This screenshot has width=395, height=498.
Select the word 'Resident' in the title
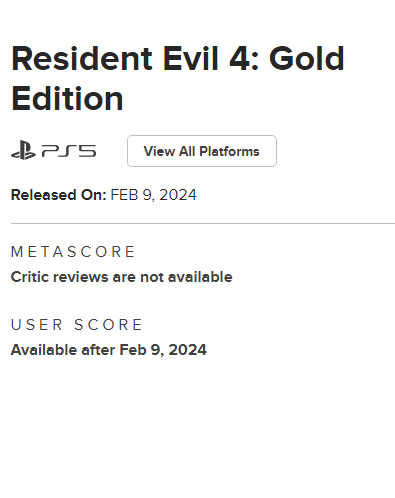82,59
